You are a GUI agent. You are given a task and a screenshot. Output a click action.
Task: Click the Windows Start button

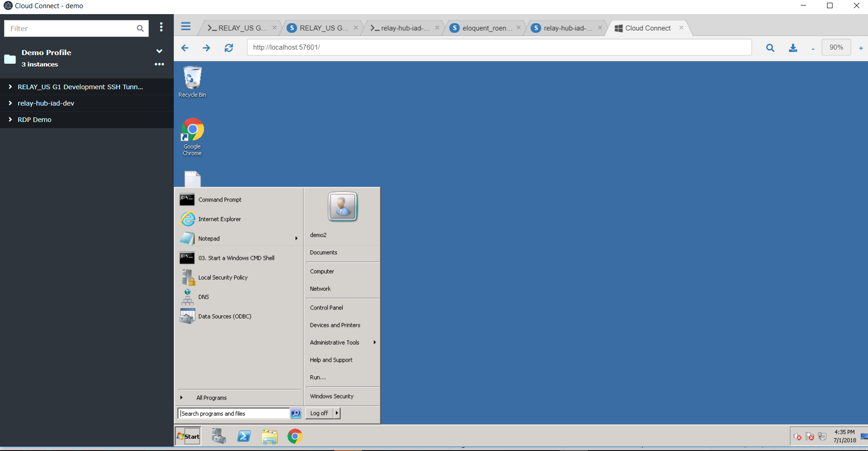[188, 436]
